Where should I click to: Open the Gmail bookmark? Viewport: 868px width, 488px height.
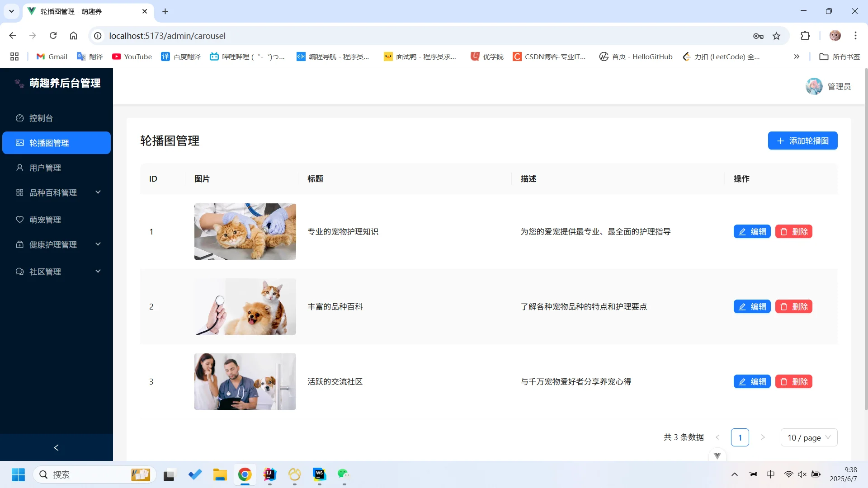51,56
